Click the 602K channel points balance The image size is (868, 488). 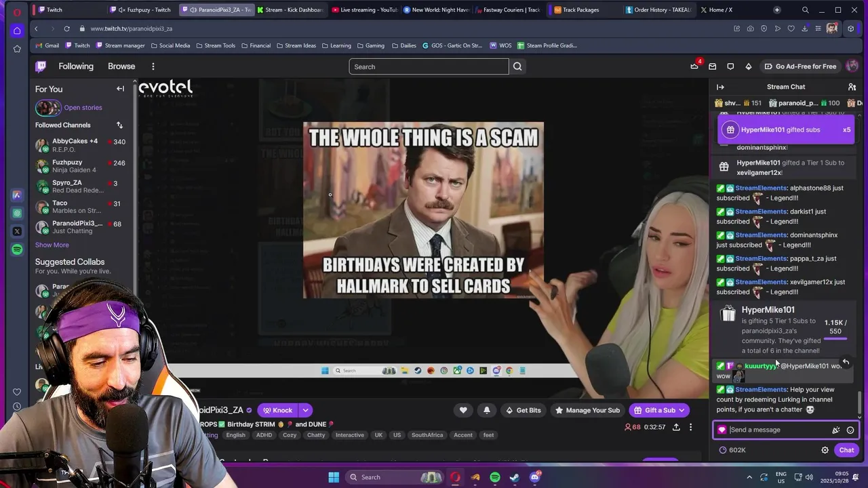click(732, 450)
